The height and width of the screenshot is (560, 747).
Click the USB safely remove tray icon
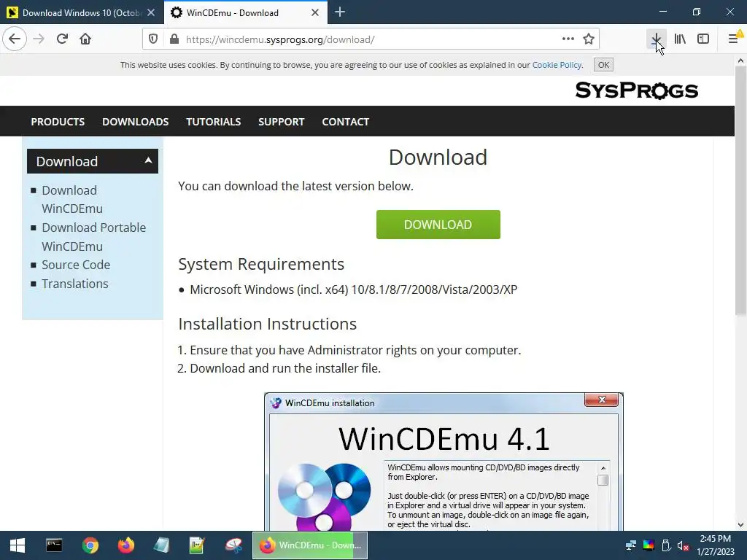667,545
